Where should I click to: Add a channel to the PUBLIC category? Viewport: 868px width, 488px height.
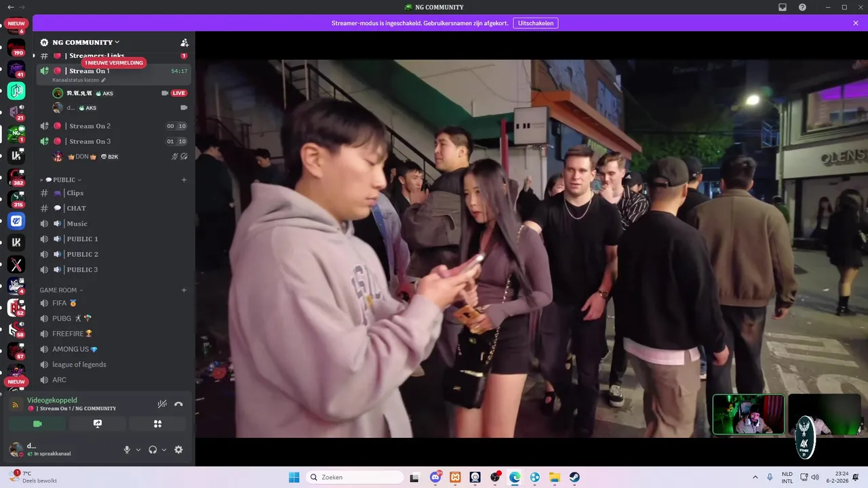(x=184, y=180)
